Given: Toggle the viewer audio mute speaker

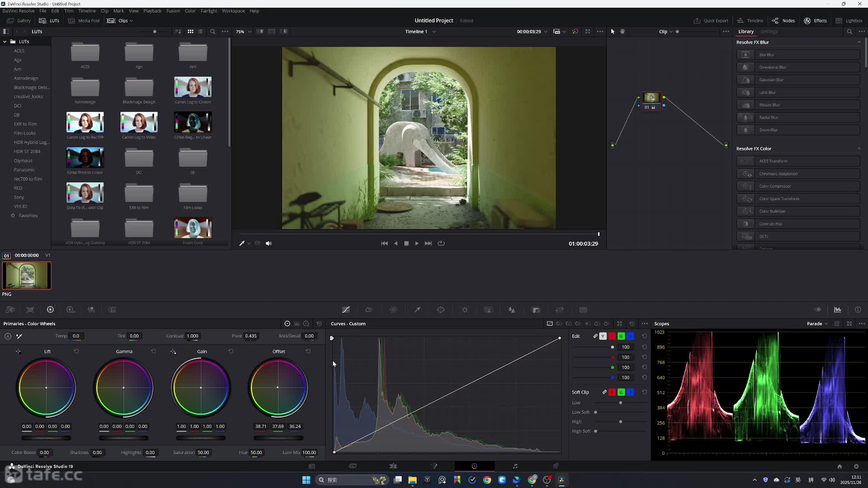Looking at the screenshot, I should [269, 244].
